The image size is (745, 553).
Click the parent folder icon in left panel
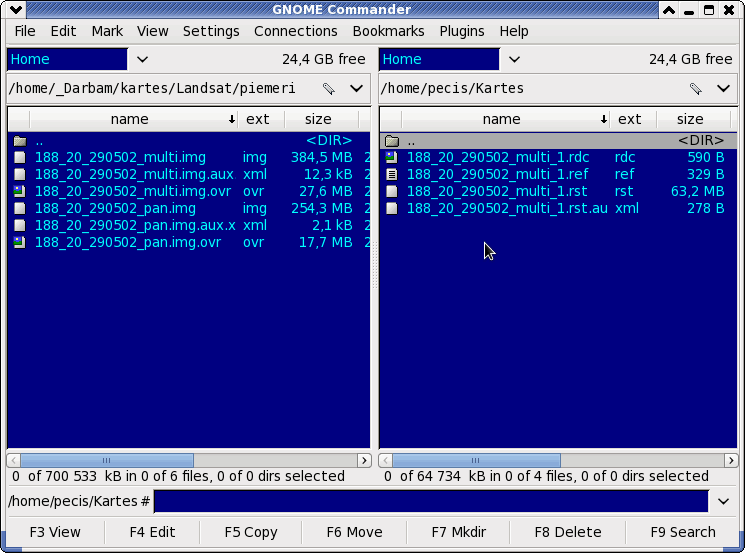point(20,141)
